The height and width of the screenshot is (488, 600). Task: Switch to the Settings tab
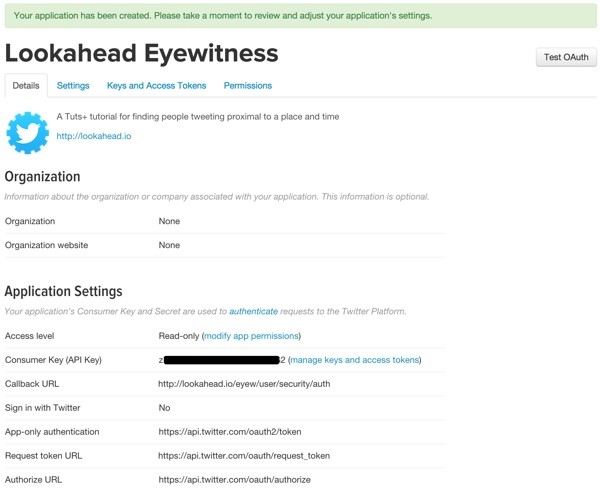73,85
